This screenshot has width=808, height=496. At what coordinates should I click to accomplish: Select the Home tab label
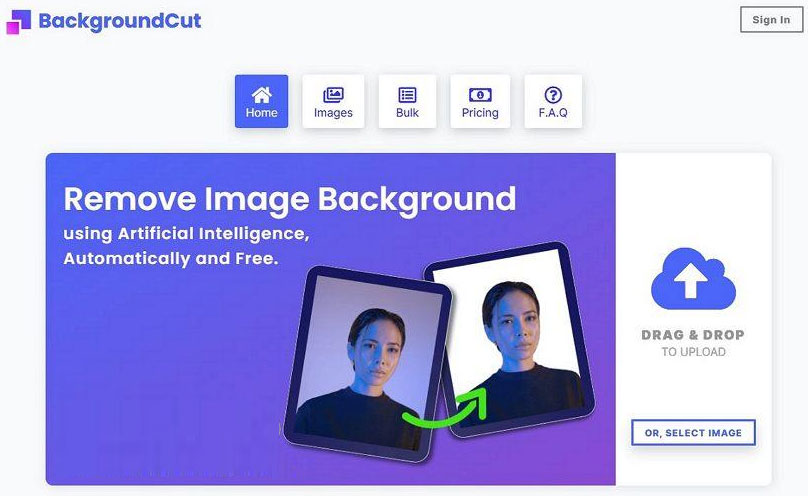(x=261, y=113)
